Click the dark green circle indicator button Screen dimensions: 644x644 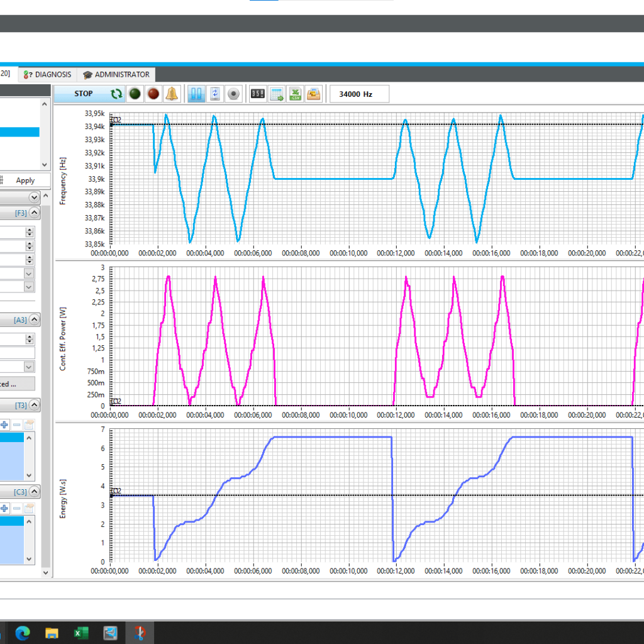click(135, 94)
